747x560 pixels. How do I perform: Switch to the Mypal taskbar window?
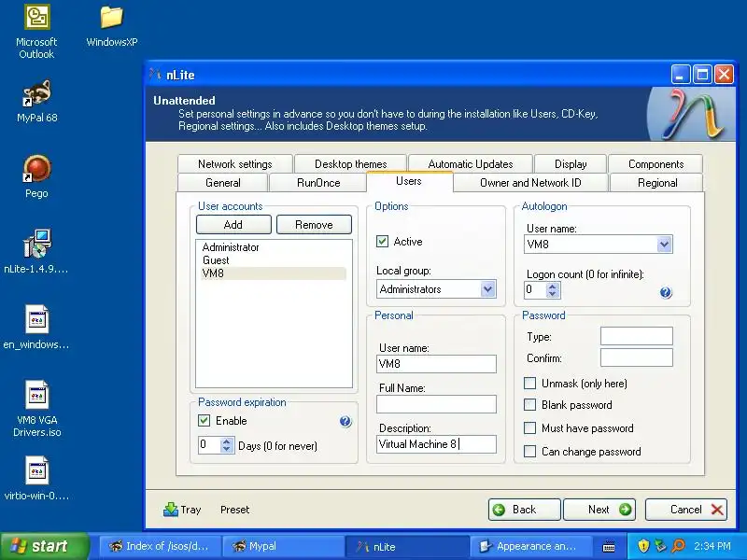point(284,546)
